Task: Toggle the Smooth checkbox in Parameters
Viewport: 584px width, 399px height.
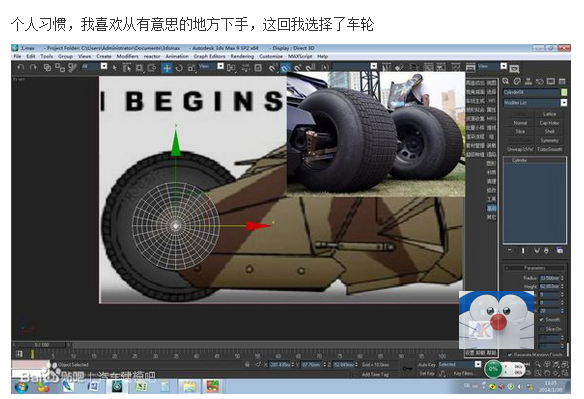Action: coord(541,320)
